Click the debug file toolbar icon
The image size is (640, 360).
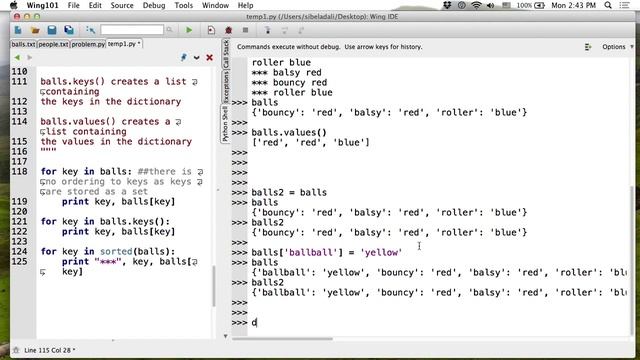(x=211, y=30)
